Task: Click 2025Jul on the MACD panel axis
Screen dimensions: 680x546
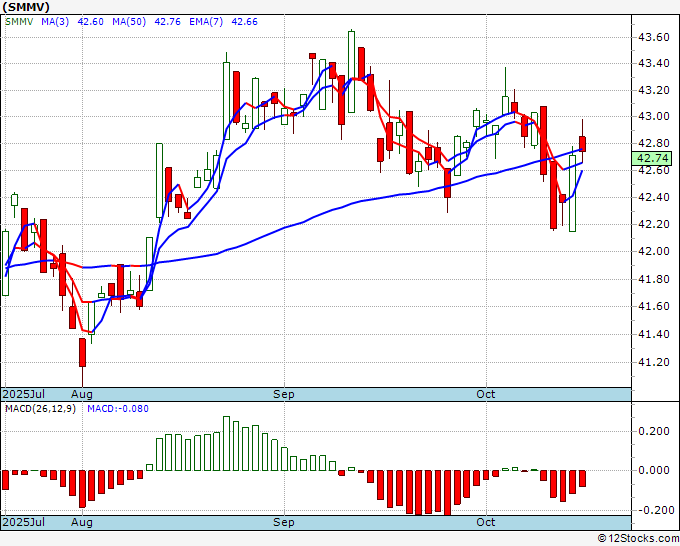Action: tap(23, 522)
